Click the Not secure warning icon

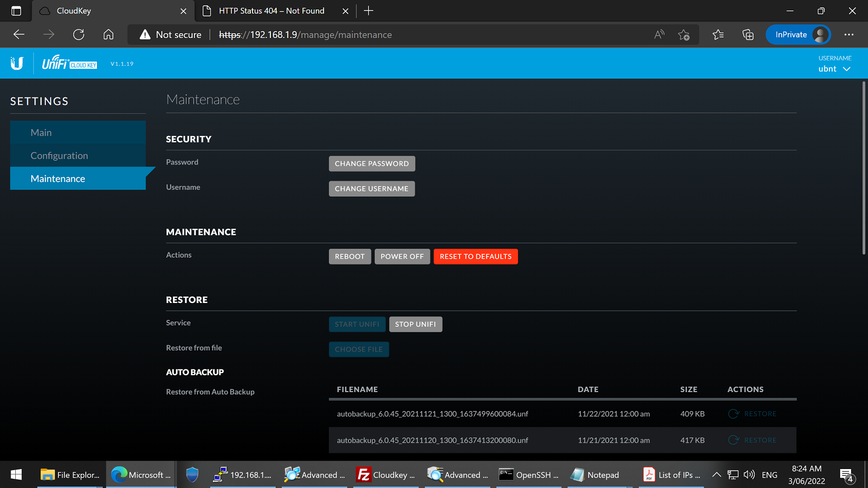tap(145, 35)
